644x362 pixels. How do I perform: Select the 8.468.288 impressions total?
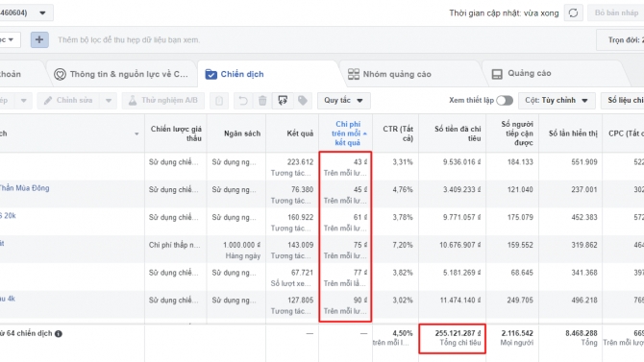582,333
